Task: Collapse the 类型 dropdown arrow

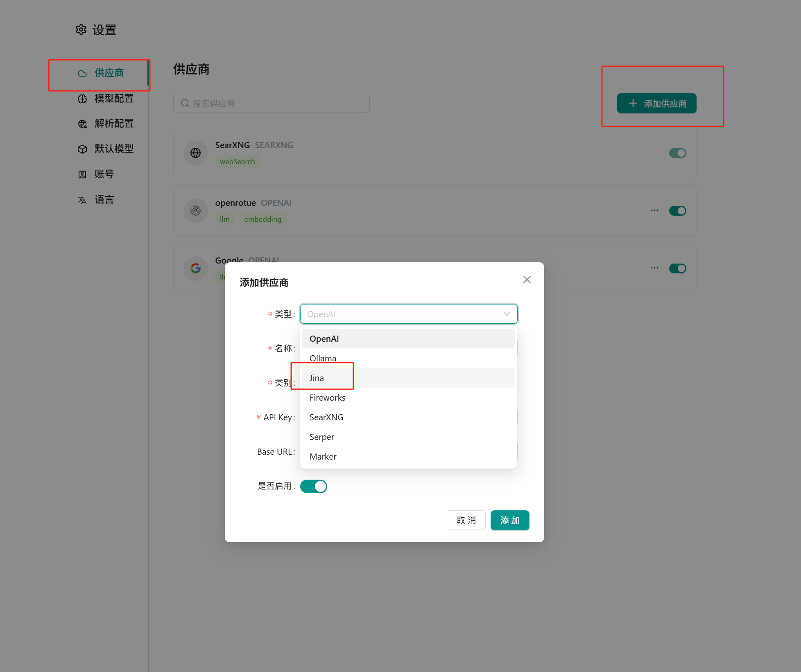Action: [x=507, y=314]
